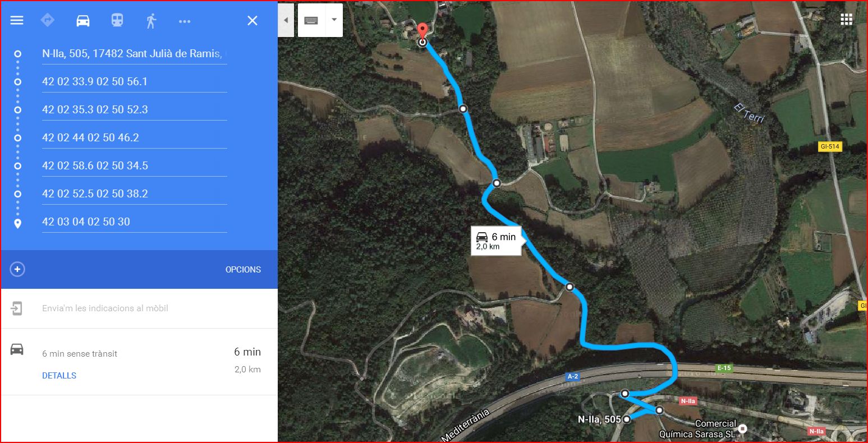Edit waypoint 42 02 44 02 50 46.2
Screen dimensions: 868x443
point(134,137)
